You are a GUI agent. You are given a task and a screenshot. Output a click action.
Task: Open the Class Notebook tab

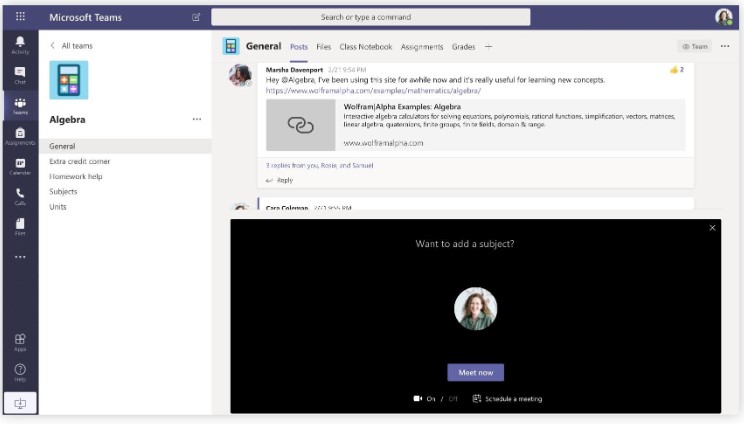366,47
